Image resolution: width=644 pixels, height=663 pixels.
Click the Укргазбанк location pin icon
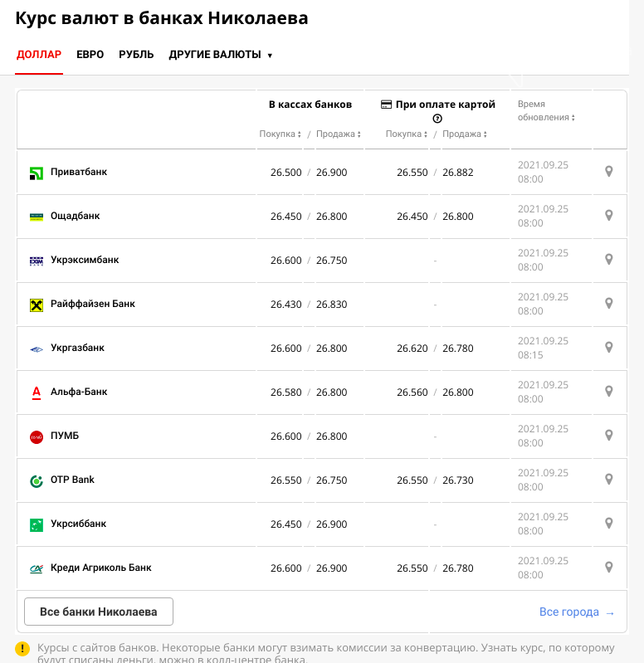[608, 348]
